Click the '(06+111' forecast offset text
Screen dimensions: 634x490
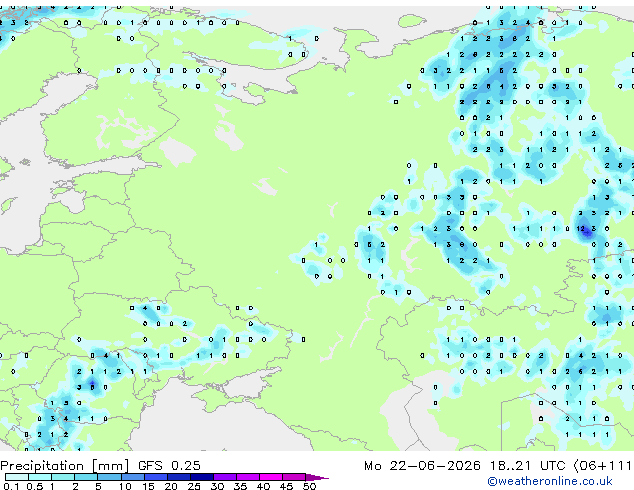point(603,466)
